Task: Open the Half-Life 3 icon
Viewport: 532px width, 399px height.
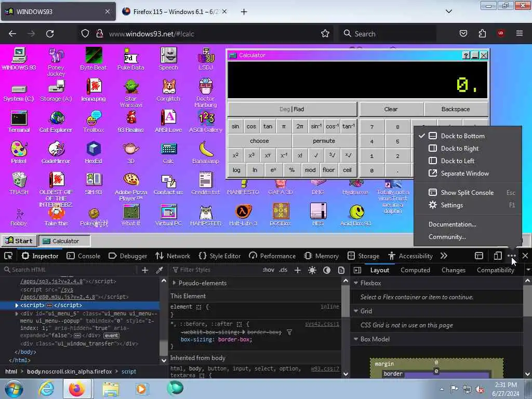Action: coord(243,215)
